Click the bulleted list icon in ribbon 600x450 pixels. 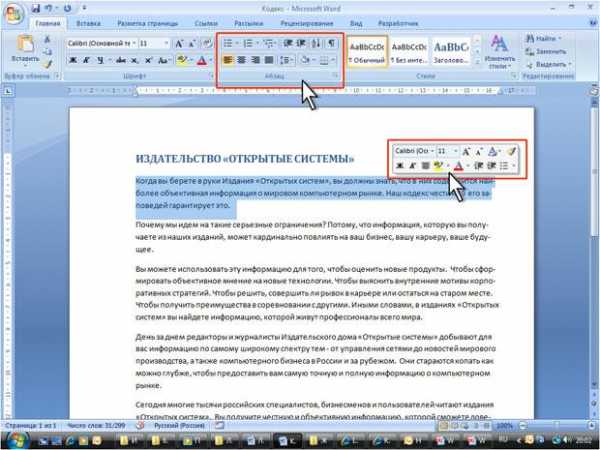click(x=228, y=43)
